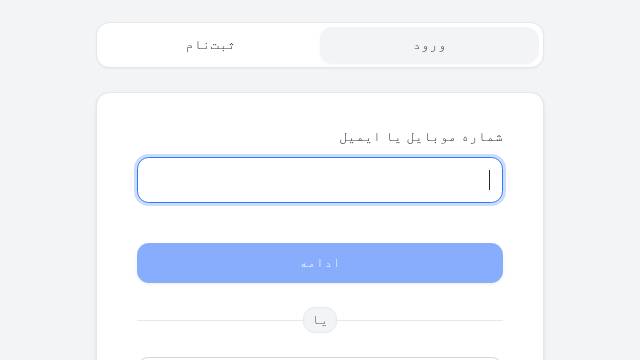Submit the form with the ادامه button
640x360 pixels.
320,263
